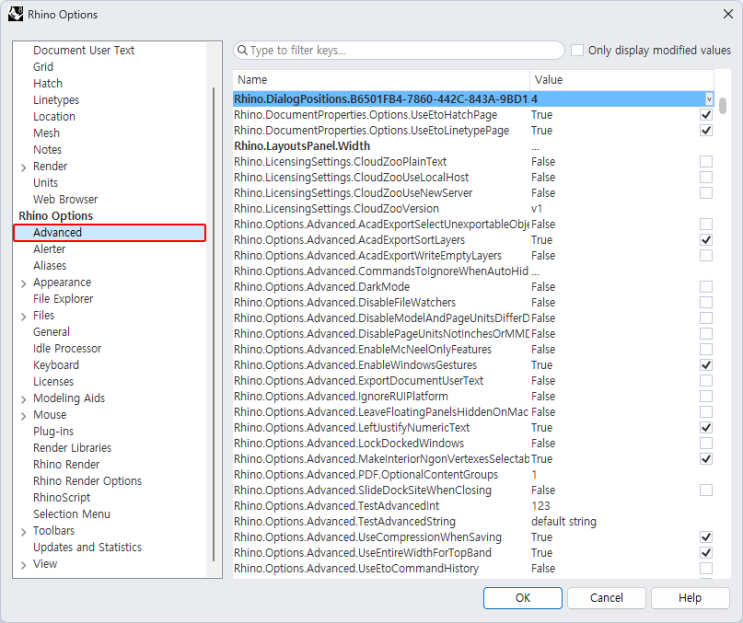The height and width of the screenshot is (623, 743).
Task: Select Document User Text page
Action: coord(83,50)
